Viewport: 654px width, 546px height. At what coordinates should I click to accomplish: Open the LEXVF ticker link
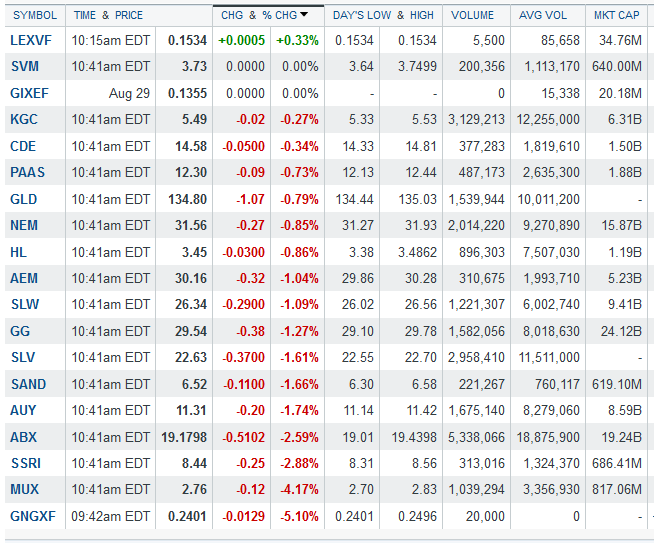31,40
